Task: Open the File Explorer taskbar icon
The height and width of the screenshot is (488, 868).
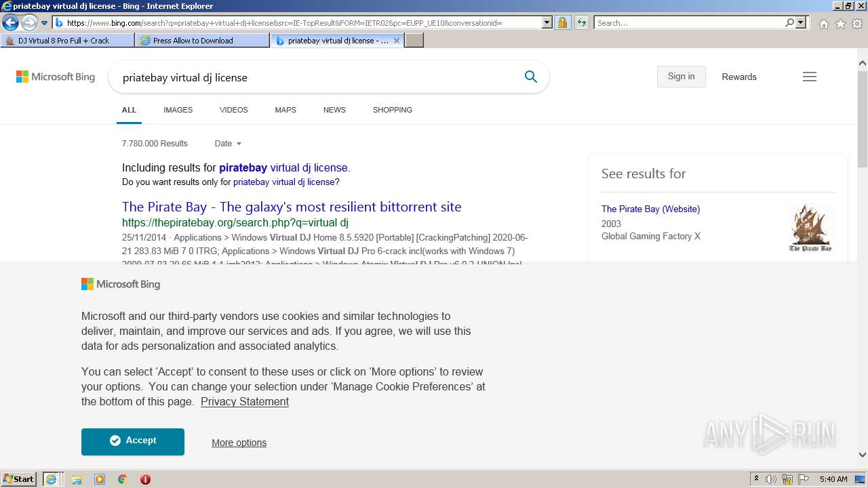Action: tap(77, 479)
